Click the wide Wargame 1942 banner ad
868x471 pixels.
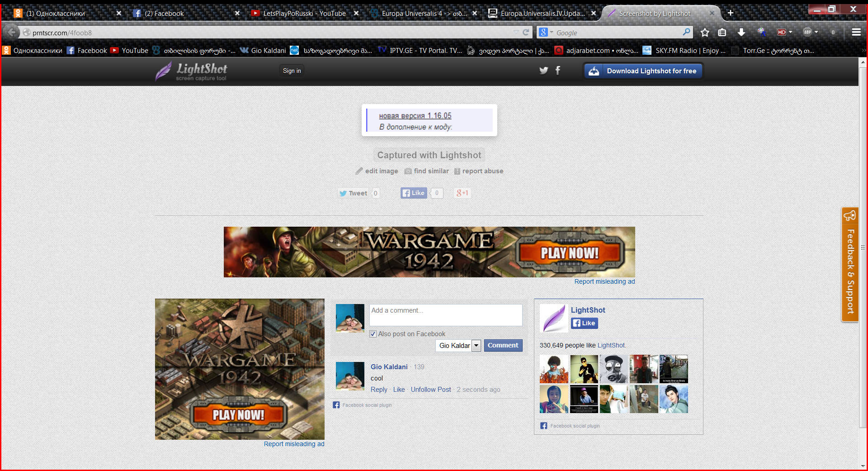coord(429,252)
